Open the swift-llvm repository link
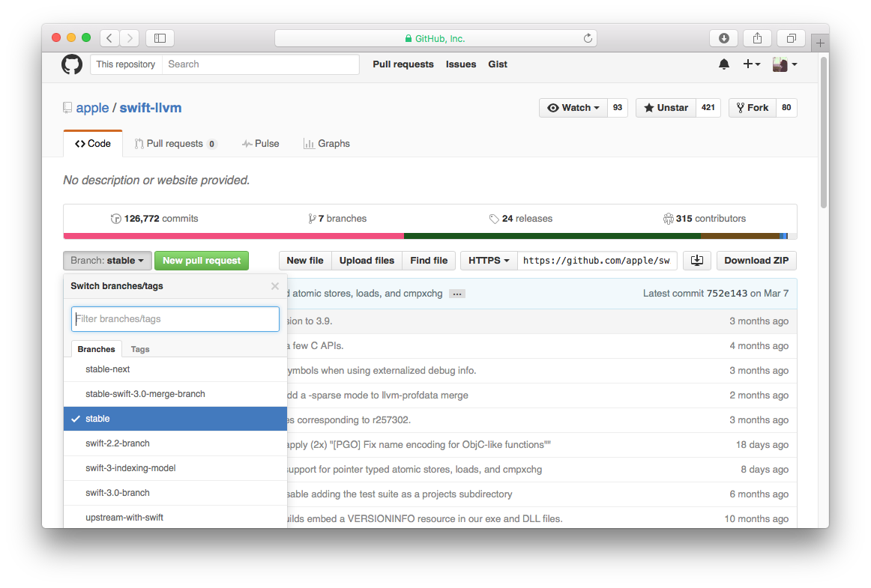 [151, 108]
